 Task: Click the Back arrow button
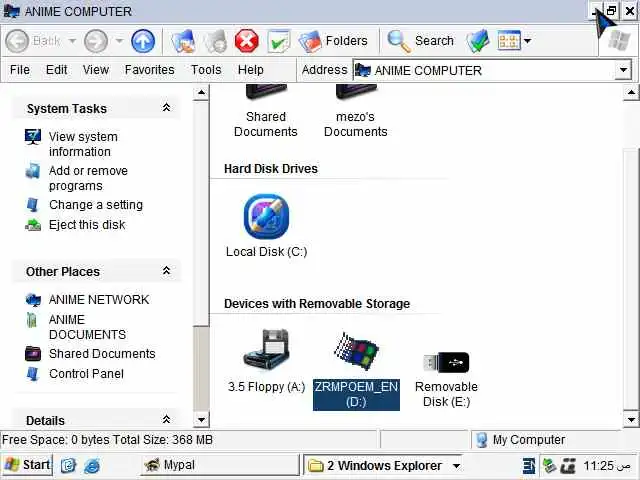click(17, 41)
